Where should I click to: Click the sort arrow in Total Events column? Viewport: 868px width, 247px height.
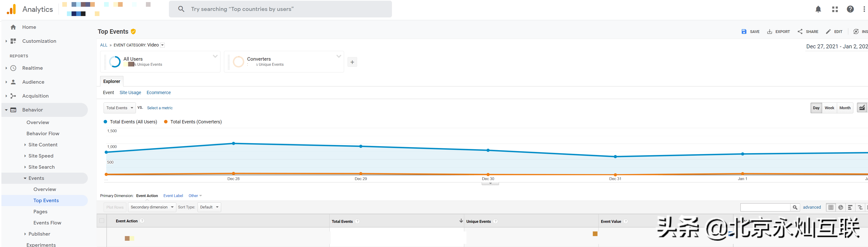pyautogui.click(x=461, y=221)
